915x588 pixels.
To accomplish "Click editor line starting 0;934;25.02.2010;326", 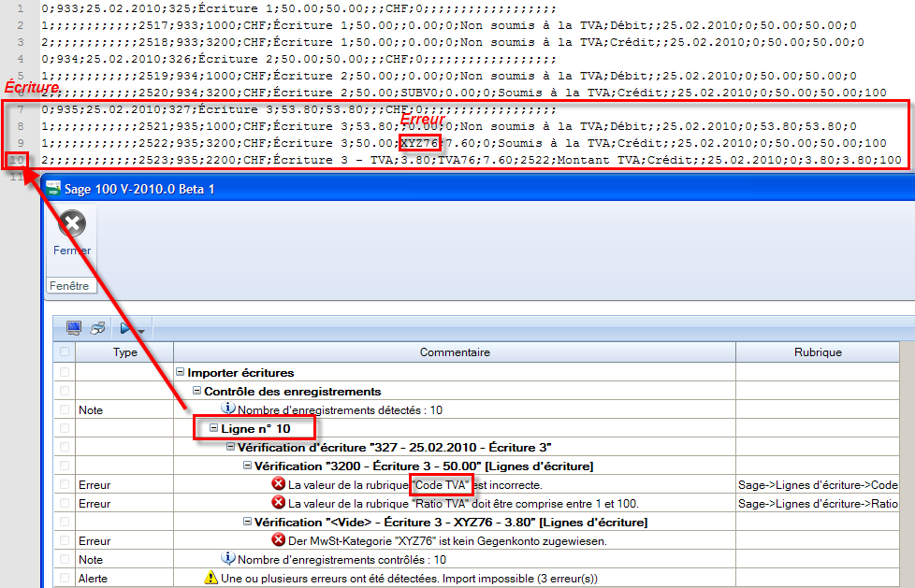I will [298, 59].
